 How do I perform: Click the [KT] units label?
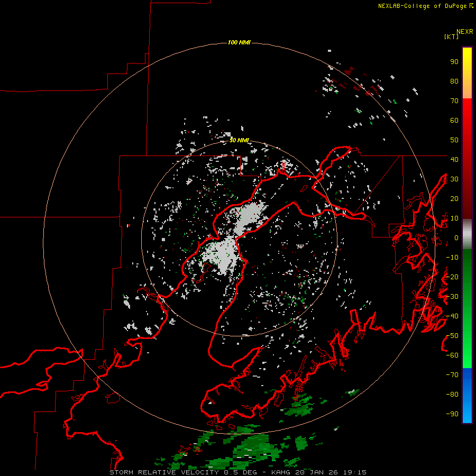tap(451, 36)
